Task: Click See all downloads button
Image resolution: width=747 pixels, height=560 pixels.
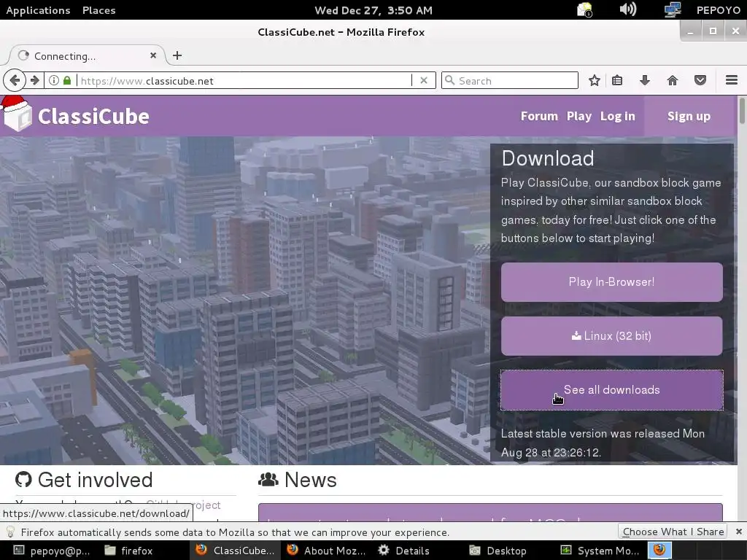Action: [x=612, y=390]
